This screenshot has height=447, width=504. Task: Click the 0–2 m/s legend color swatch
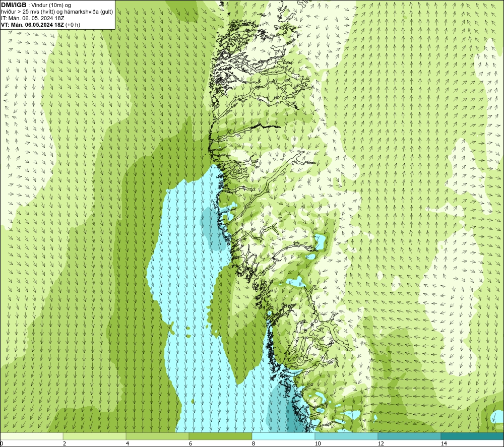pyautogui.click(x=31, y=436)
